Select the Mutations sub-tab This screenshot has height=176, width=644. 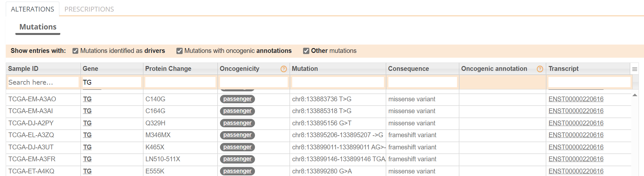38,27
